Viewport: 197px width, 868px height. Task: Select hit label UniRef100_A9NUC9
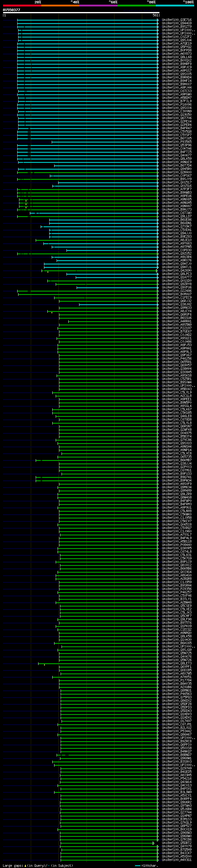(x=177, y=162)
